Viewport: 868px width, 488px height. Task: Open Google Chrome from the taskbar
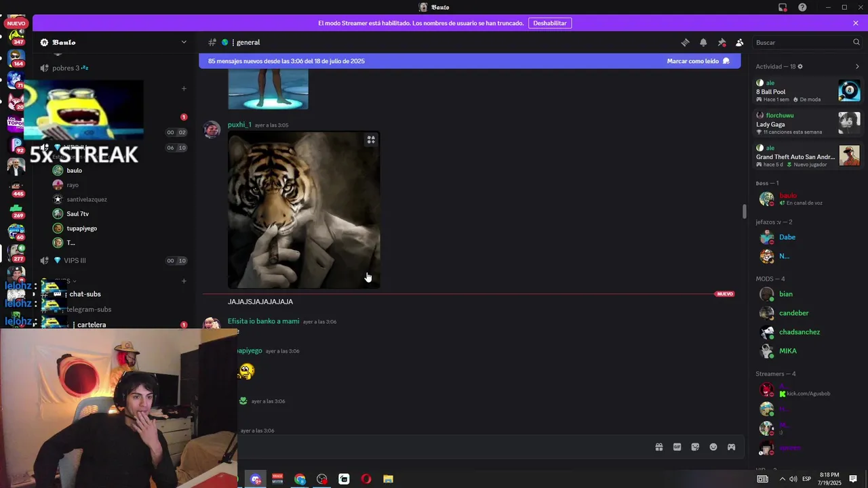tap(300, 479)
